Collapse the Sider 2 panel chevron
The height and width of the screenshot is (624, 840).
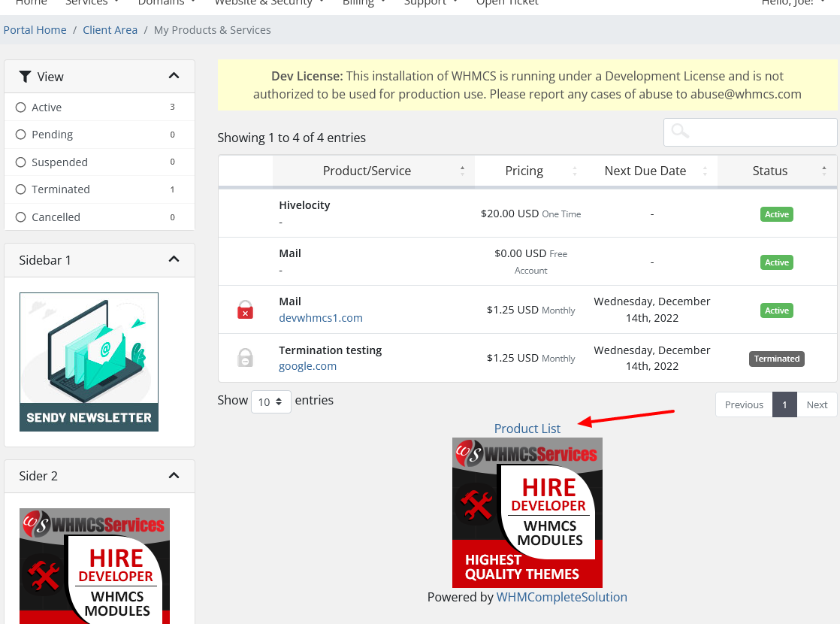174,475
